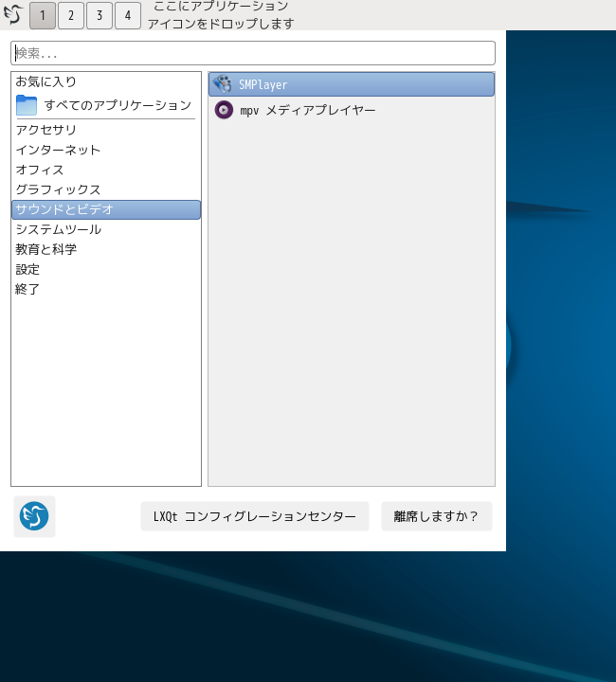
Task: Open the システムツール category
Action: coord(106,229)
